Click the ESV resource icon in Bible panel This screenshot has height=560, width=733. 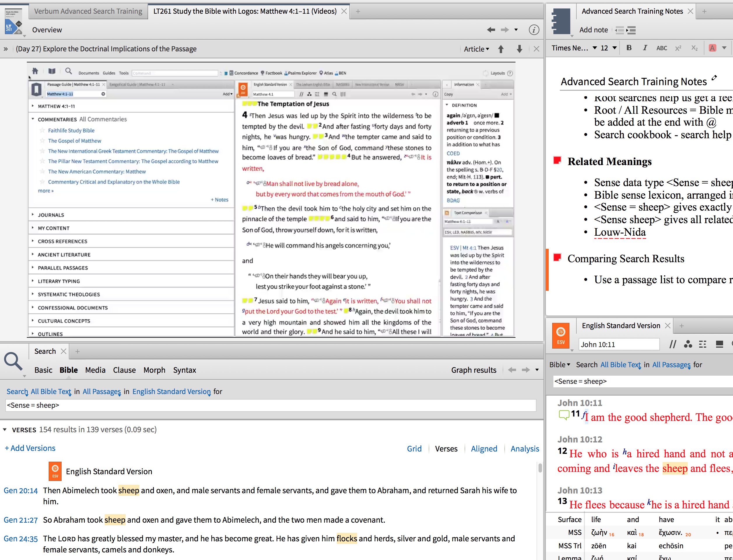click(x=561, y=336)
